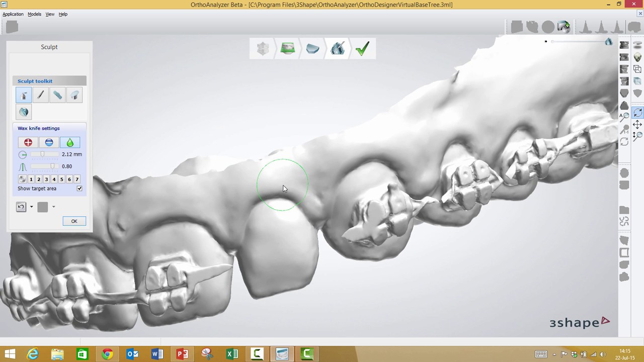Click the first jaw view icon
Screen dimensions: 644x362
(x=624, y=45)
